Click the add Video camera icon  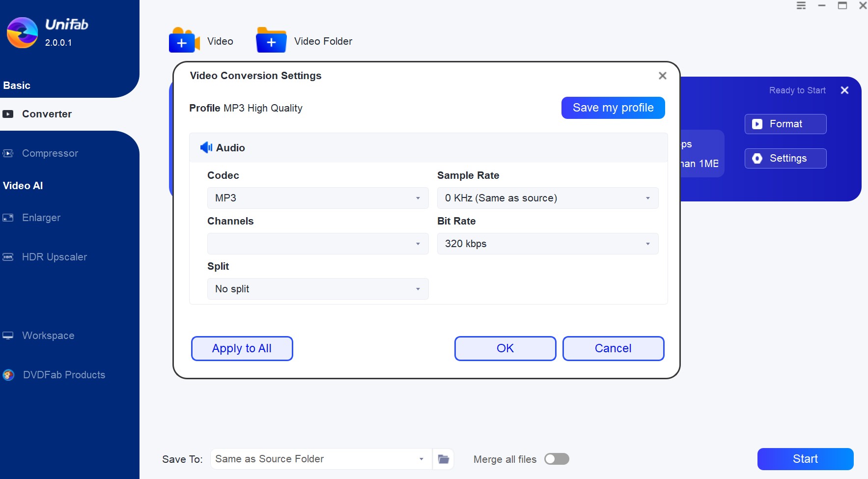[x=184, y=40]
